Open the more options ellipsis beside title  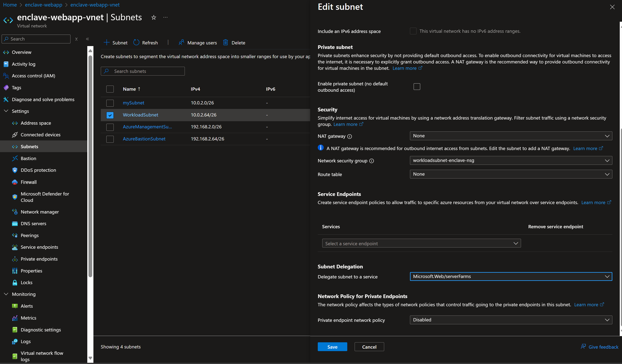[x=165, y=17]
